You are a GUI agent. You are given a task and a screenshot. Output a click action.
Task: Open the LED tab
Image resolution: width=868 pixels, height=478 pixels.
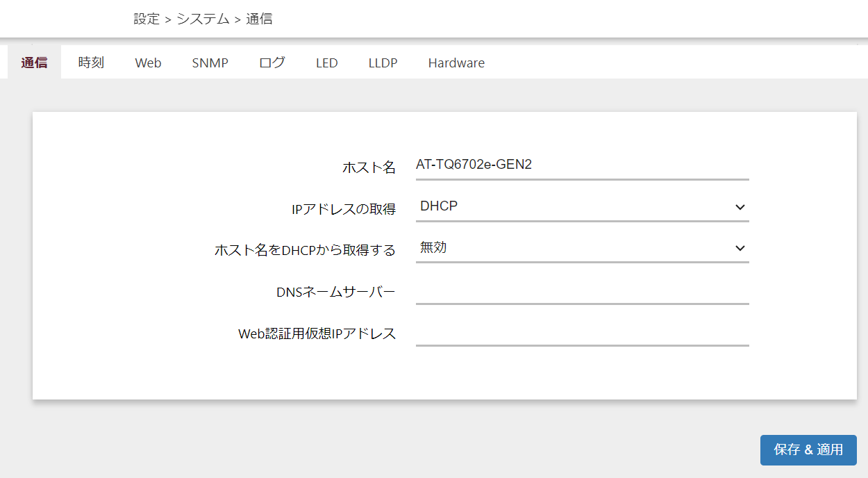[x=326, y=63]
